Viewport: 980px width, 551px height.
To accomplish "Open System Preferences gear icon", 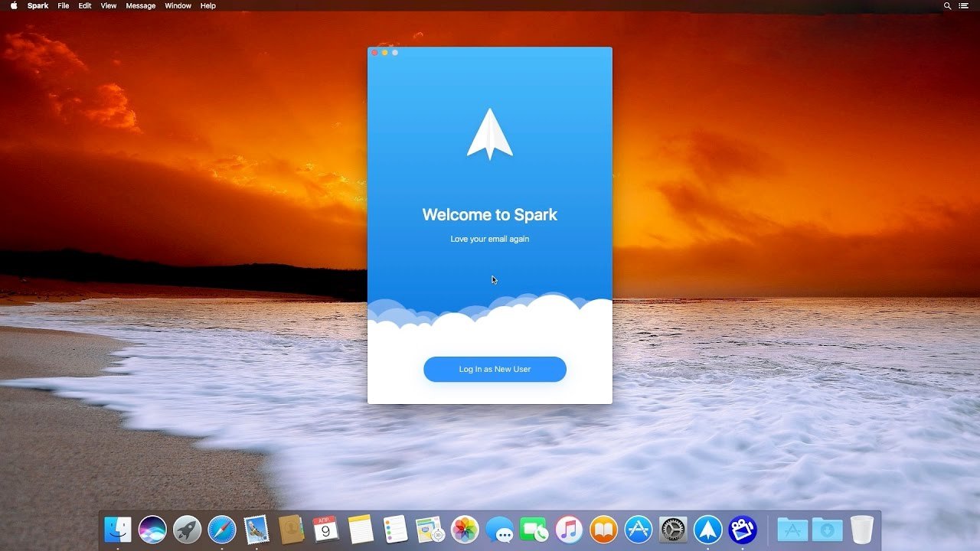I will point(673,529).
